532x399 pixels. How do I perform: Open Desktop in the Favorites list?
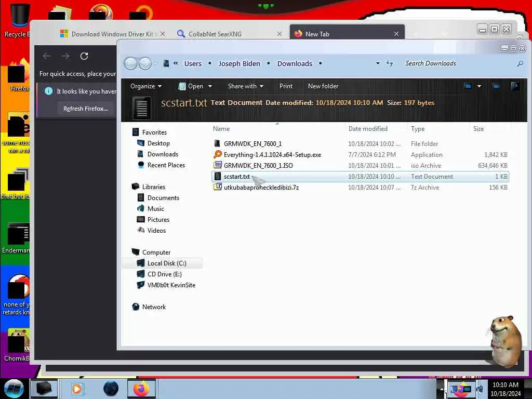158,143
